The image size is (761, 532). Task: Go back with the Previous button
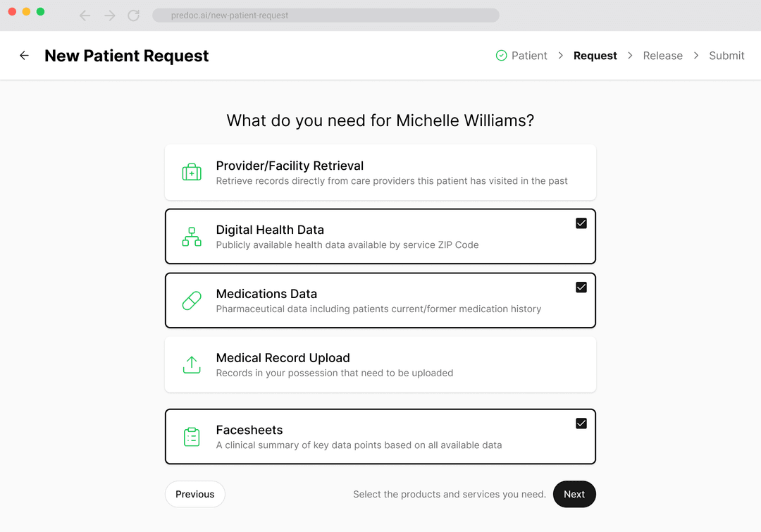pyautogui.click(x=194, y=494)
